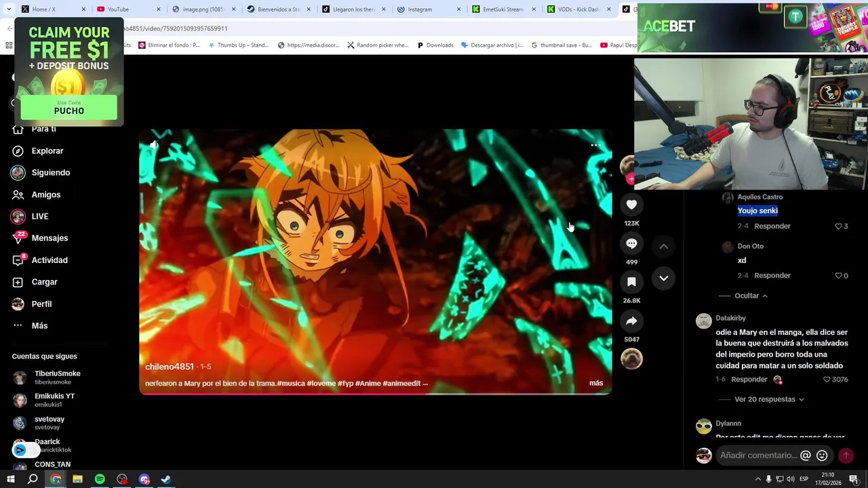Open the volume tray icon
The width and height of the screenshot is (868, 488).
791,479
